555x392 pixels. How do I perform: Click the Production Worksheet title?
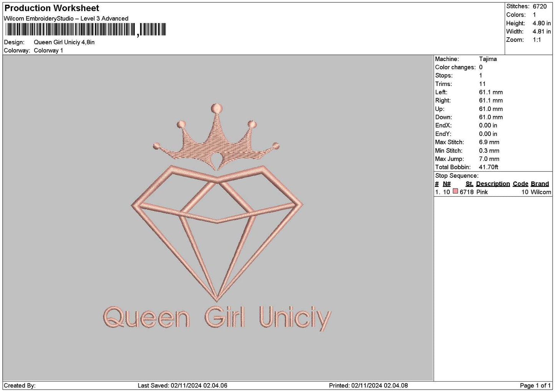(52, 8)
